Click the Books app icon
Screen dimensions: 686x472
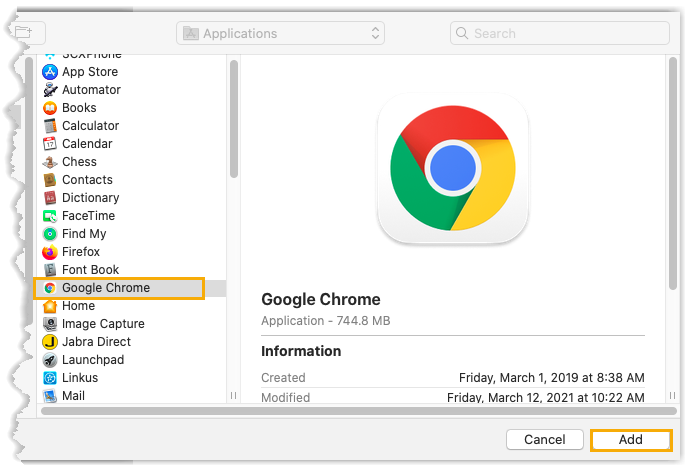[50, 108]
